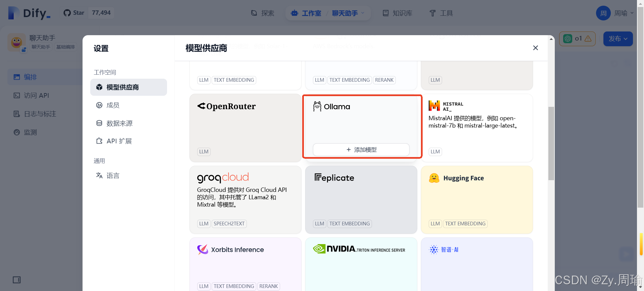Click the NVIDIA Triton Inference Server logo
Image resolution: width=644 pixels, height=291 pixels.
(x=359, y=249)
